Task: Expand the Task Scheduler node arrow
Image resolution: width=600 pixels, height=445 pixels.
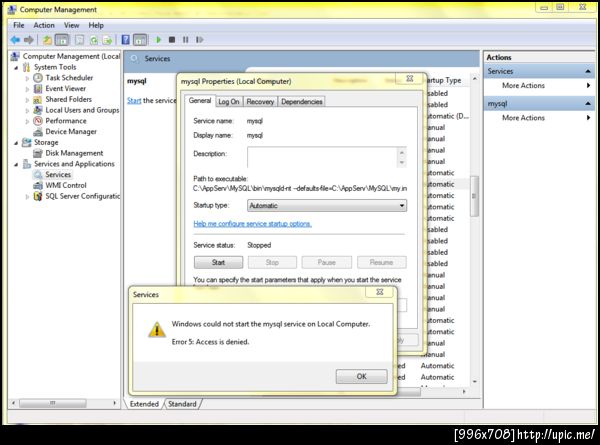Action: (x=28, y=78)
